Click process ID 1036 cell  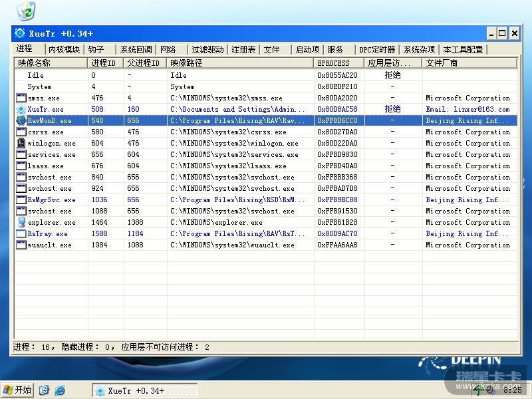[99, 200]
